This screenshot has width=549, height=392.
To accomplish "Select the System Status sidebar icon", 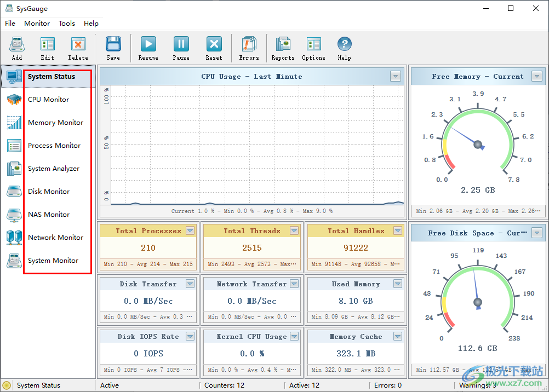I will pos(14,76).
